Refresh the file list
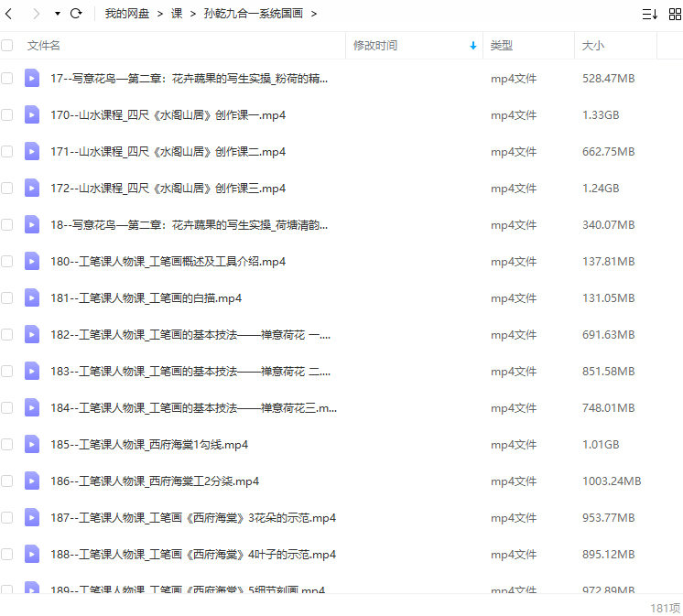This screenshot has height=616, width=683. pyautogui.click(x=76, y=14)
